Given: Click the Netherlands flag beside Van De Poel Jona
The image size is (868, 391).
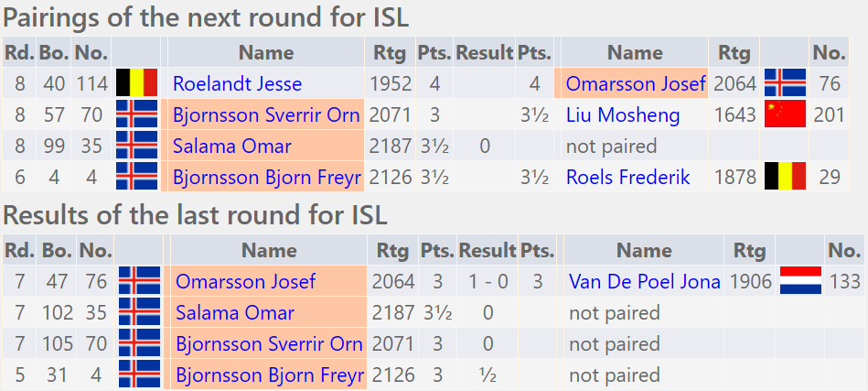Looking at the screenshot, I should click(800, 281).
